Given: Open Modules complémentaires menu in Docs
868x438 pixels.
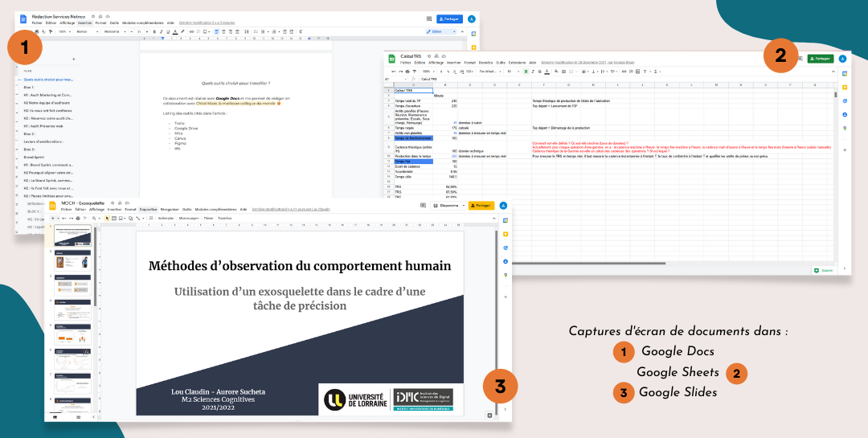Looking at the screenshot, I should [143, 23].
